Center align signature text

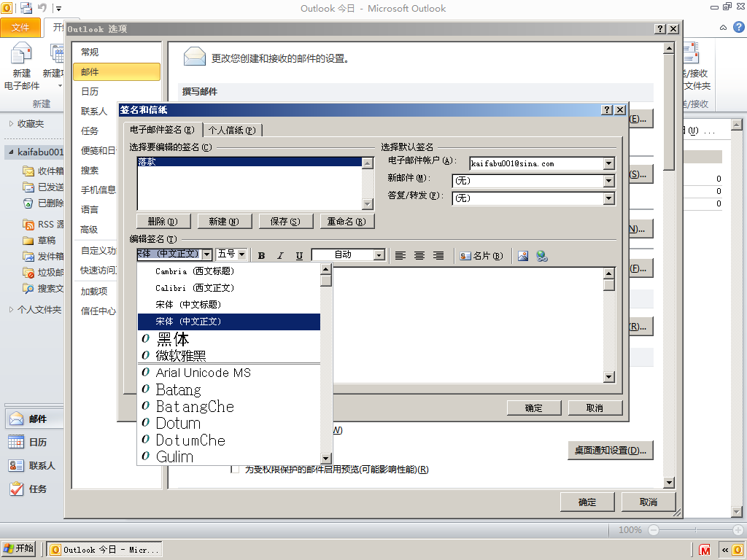(x=419, y=256)
